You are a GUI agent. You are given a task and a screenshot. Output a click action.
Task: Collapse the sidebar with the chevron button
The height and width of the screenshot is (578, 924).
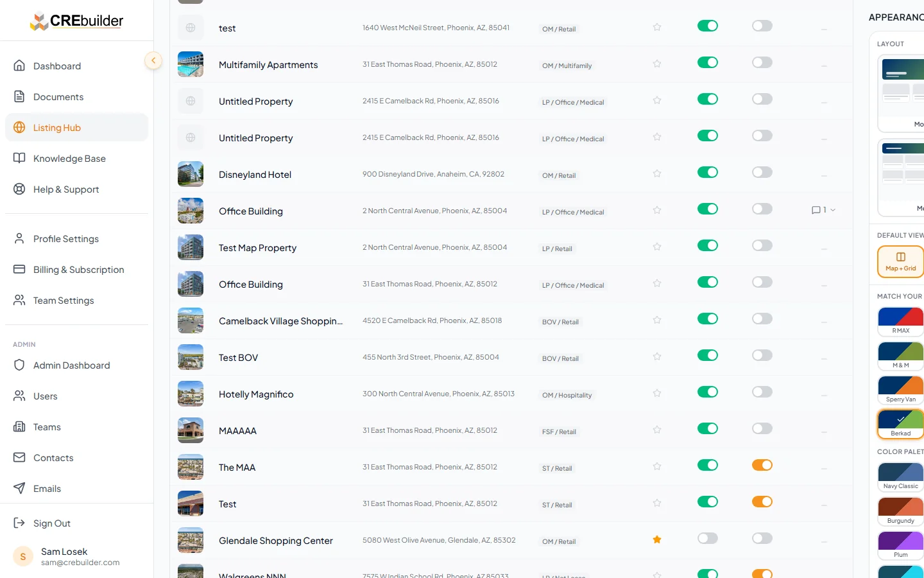(x=153, y=60)
